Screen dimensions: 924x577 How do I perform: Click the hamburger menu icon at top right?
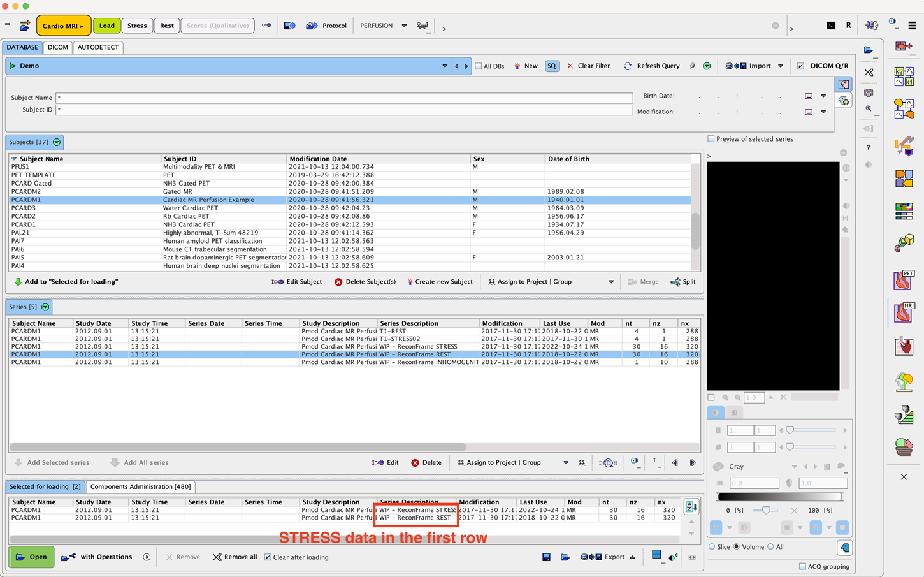(913, 26)
